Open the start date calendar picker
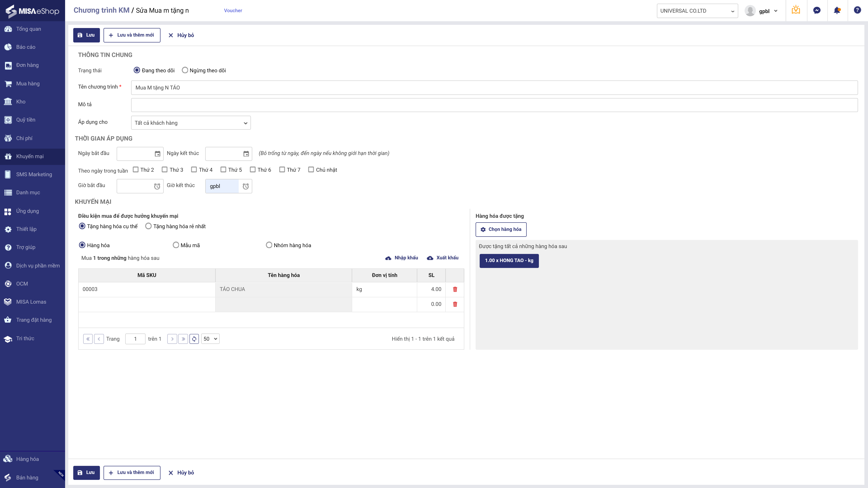 (157, 154)
